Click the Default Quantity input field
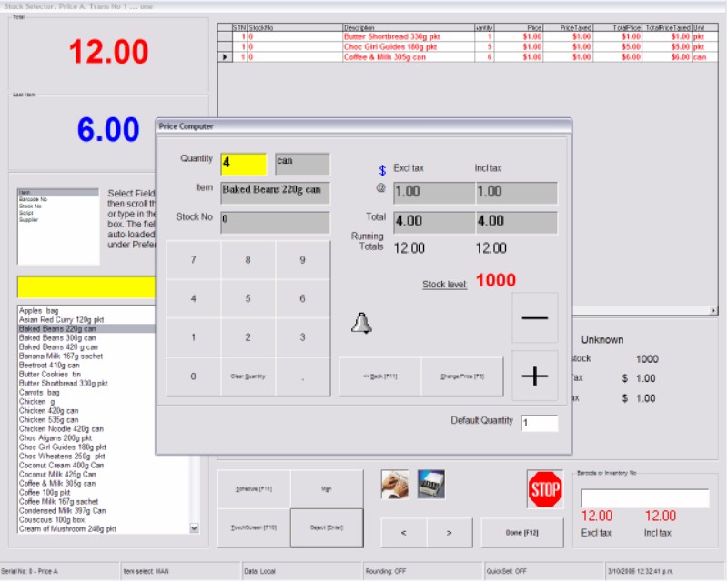 [539, 423]
